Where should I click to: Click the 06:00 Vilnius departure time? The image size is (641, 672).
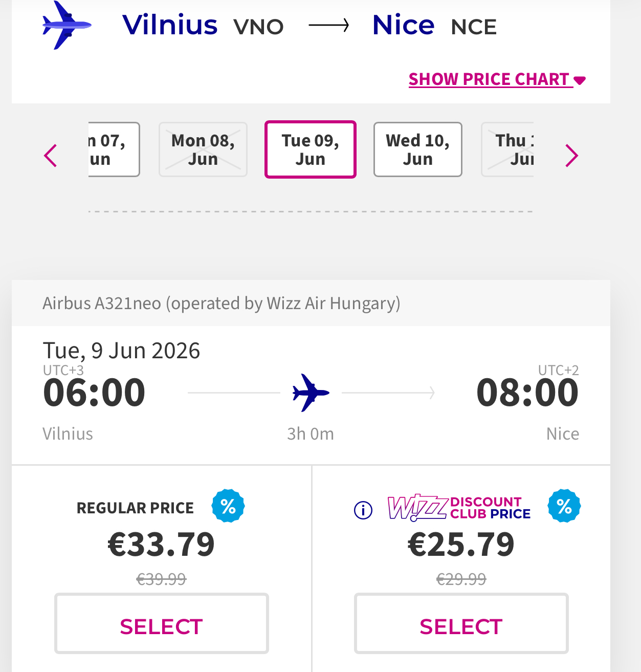95,393
